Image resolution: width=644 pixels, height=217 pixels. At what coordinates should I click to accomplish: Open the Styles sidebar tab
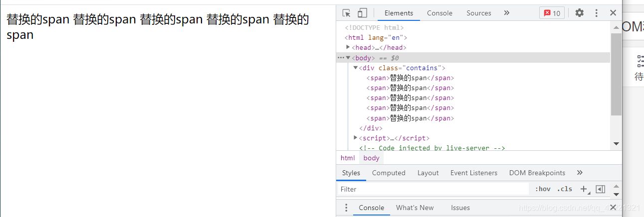[x=351, y=173]
